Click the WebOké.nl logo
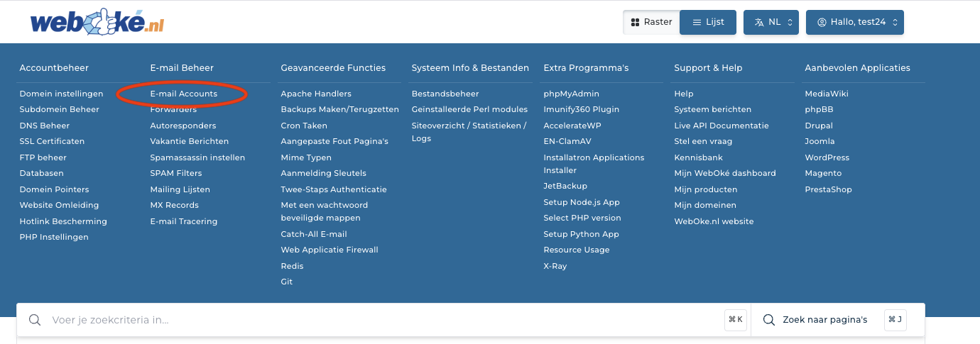This screenshot has width=980, height=344. (97, 22)
